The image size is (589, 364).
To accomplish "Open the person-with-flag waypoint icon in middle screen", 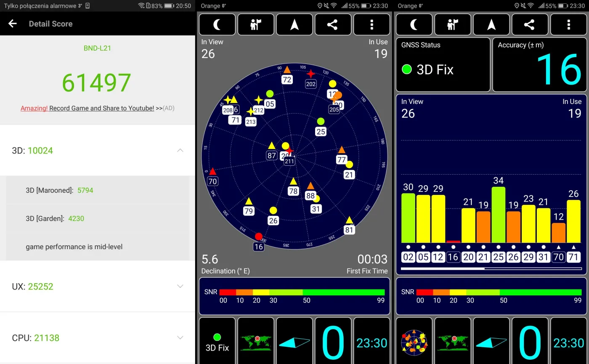I will [x=256, y=24].
